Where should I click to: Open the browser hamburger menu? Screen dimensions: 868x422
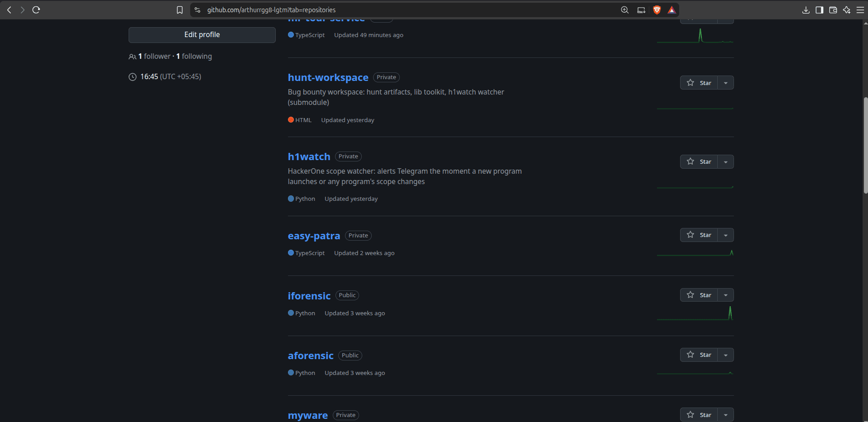(860, 10)
